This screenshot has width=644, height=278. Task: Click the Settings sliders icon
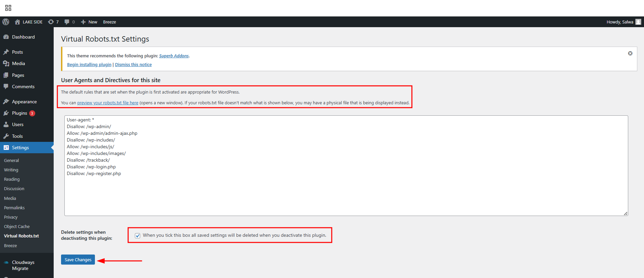[6, 148]
